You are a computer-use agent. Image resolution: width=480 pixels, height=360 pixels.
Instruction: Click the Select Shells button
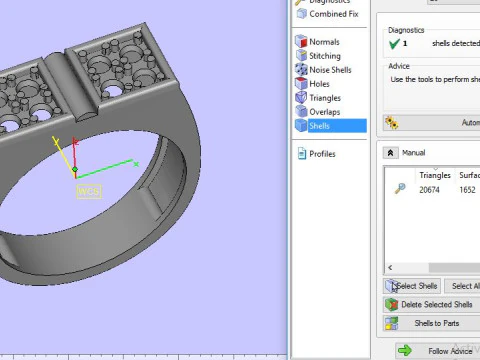pyautogui.click(x=412, y=286)
